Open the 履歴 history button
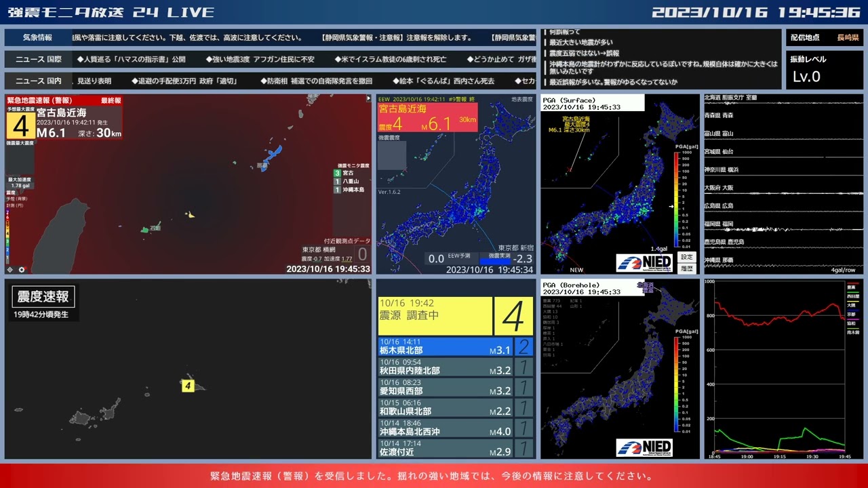868x488 pixels. click(688, 268)
